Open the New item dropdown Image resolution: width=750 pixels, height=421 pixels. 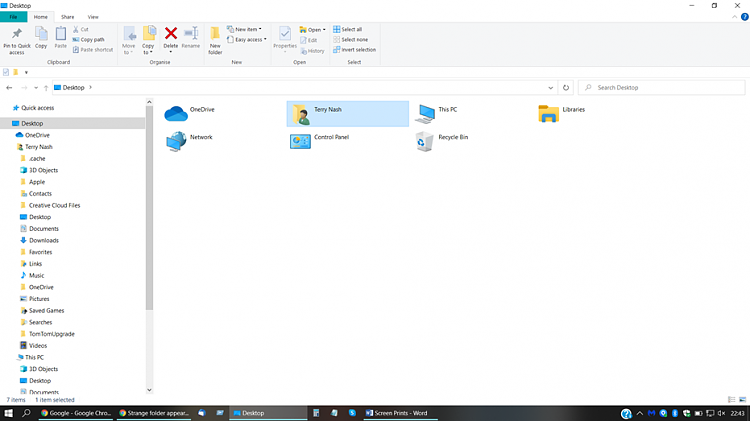245,29
